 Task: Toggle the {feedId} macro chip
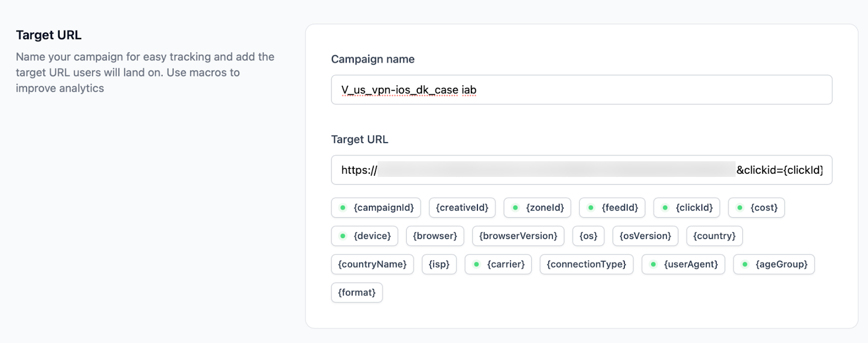point(612,208)
